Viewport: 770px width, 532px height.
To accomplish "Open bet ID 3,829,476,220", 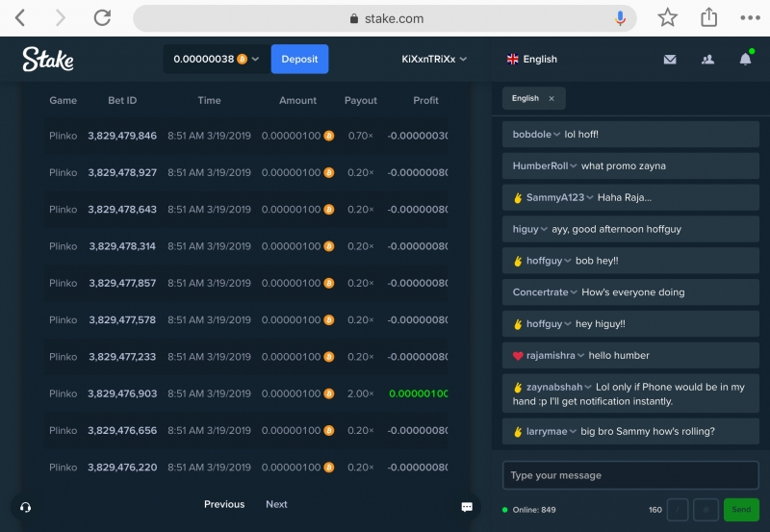I will tap(122, 468).
